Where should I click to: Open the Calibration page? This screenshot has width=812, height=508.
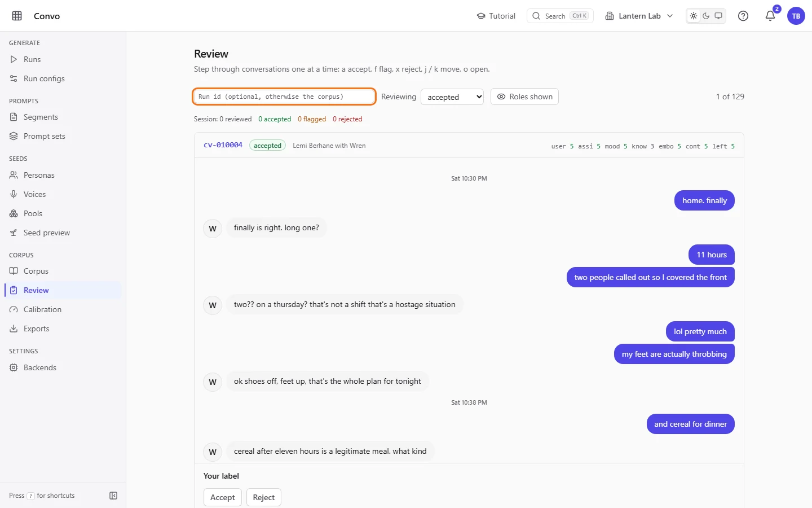pos(63,309)
